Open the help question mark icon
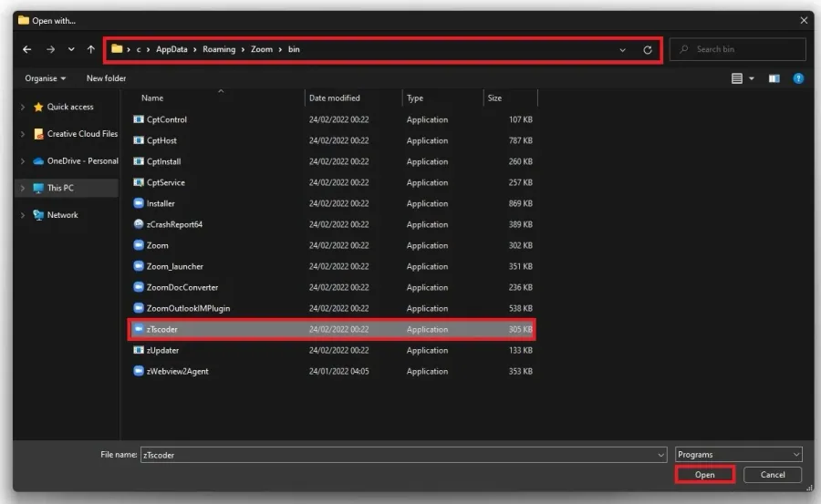The height and width of the screenshot is (504, 821). (798, 78)
